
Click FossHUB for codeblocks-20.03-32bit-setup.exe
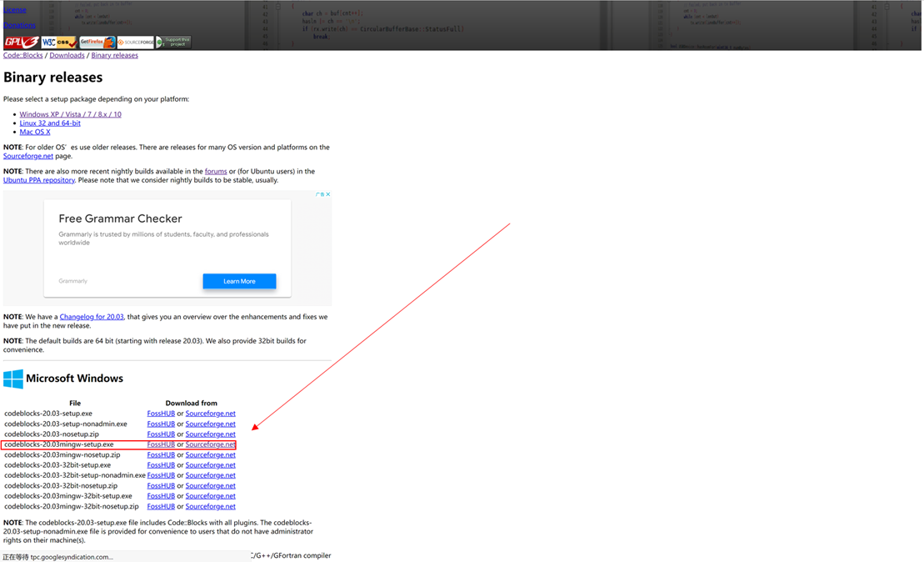pos(161,465)
